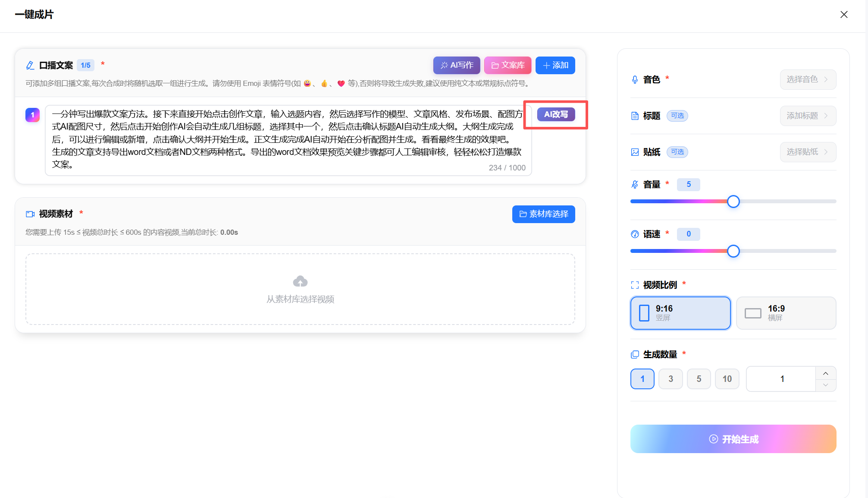This screenshot has width=868, height=498.
Task: Open the 选择贴纸 sticker selector
Action: point(808,152)
